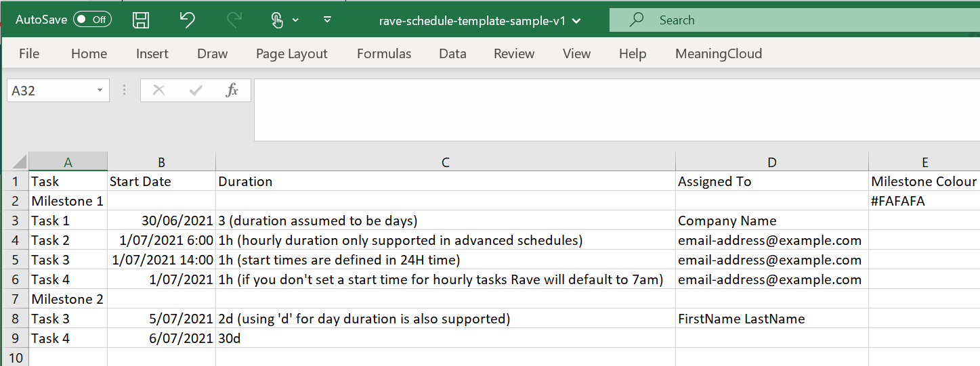Select row 7 header
980x366 pixels.
pyautogui.click(x=14, y=299)
